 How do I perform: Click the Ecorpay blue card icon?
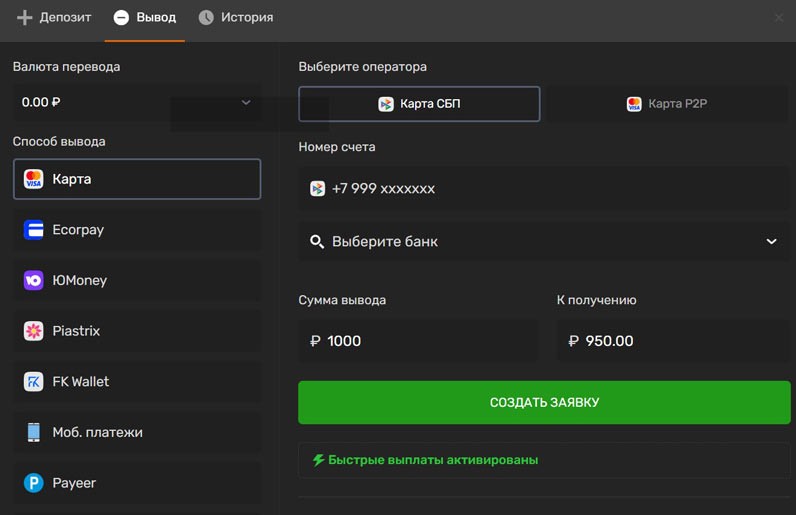tap(34, 230)
